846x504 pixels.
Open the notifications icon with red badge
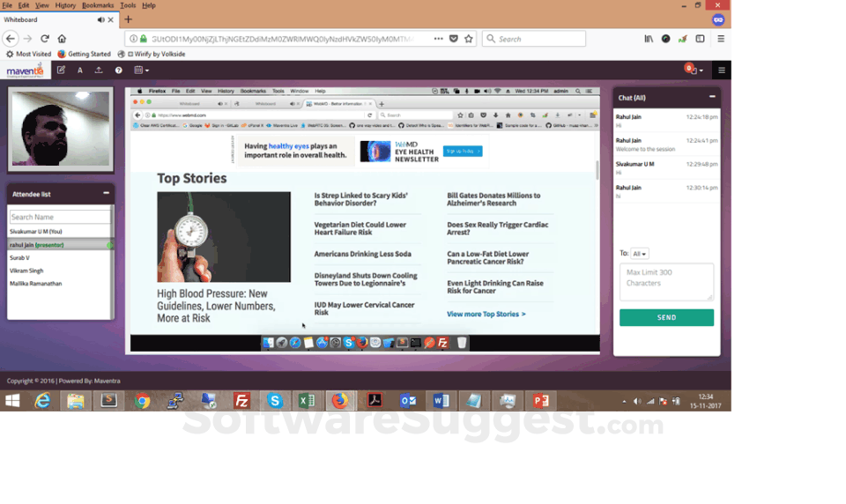pyautogui.click(x=694, y=69)
